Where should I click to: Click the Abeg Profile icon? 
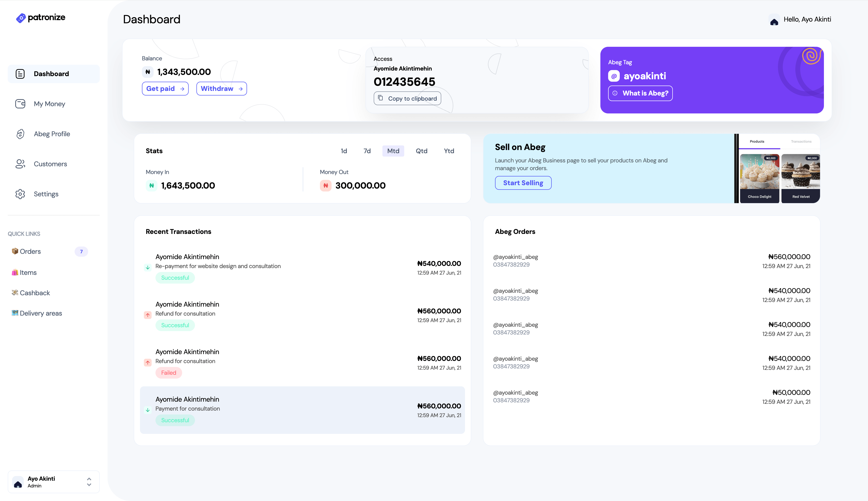tap(20, 134)
